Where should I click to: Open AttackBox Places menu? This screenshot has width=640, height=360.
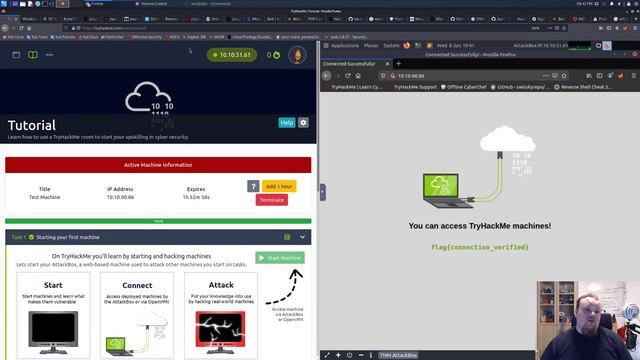tap(371, 46)
